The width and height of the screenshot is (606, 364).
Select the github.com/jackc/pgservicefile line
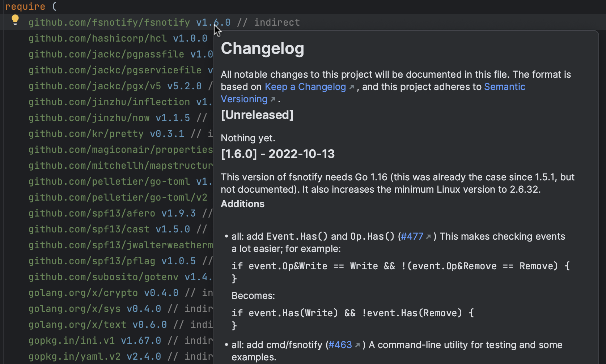click(x=121, y=70)
